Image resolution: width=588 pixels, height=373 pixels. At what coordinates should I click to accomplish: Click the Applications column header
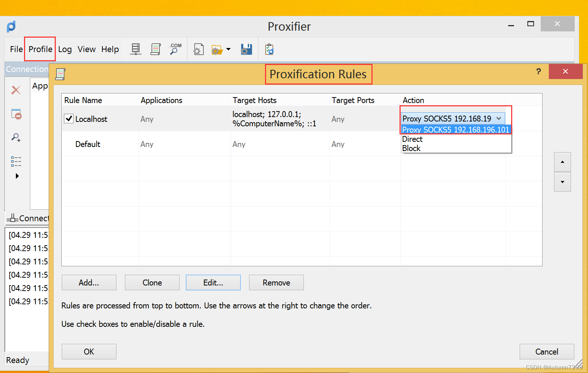click(184, 100)
